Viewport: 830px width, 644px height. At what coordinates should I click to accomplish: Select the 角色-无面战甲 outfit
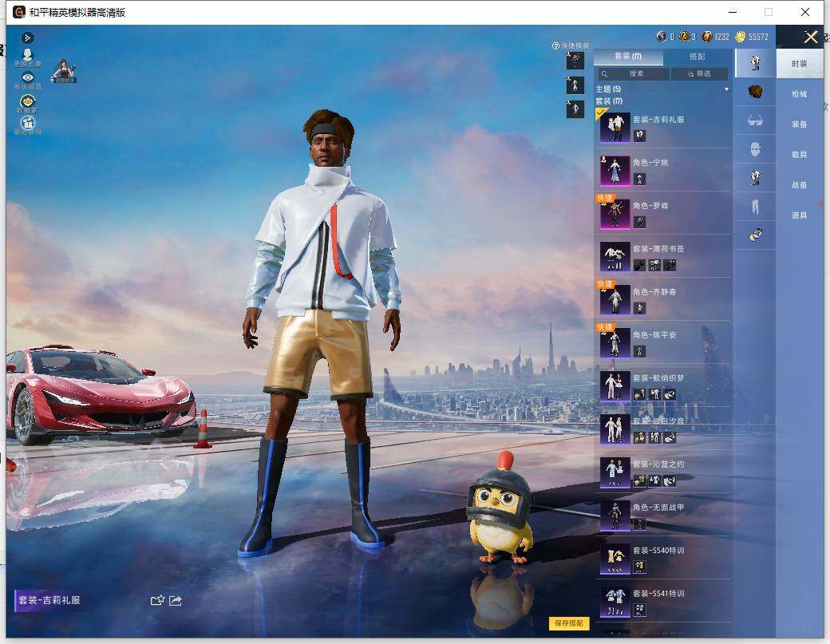point(662,516)
